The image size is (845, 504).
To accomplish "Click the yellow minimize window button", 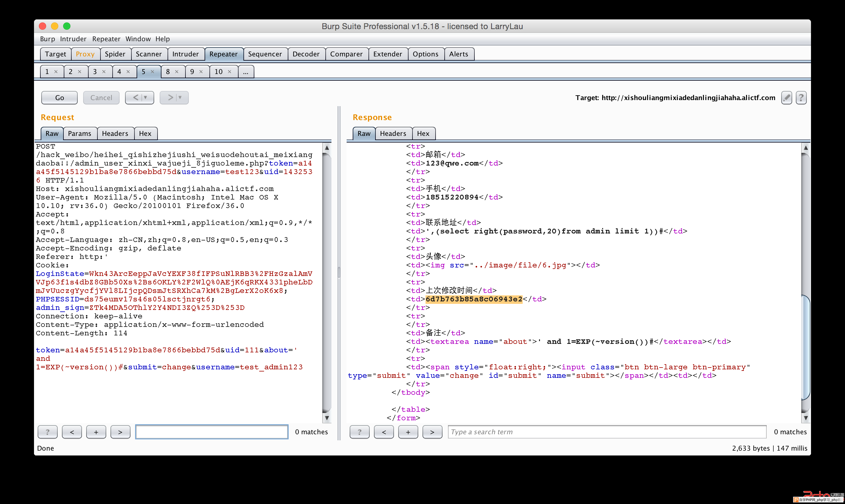I will [x=55, y=26].
